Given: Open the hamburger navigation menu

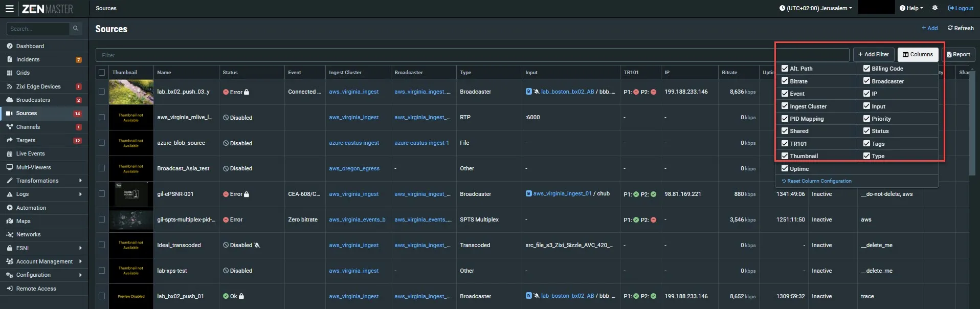Looking at the screenshot, I should click(9, 9).
